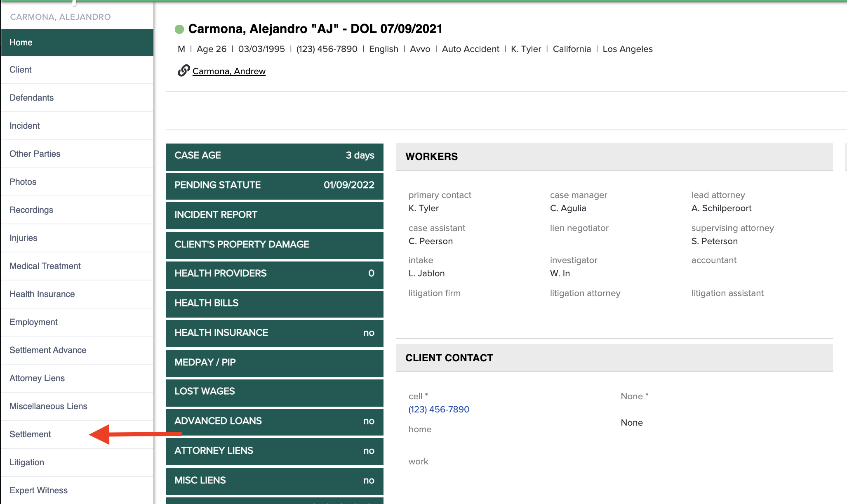Click the MEDPAY / PIP tile
The height and width of the screenshot is (504, 847).
pyautogui.click(x=274, y=363)
